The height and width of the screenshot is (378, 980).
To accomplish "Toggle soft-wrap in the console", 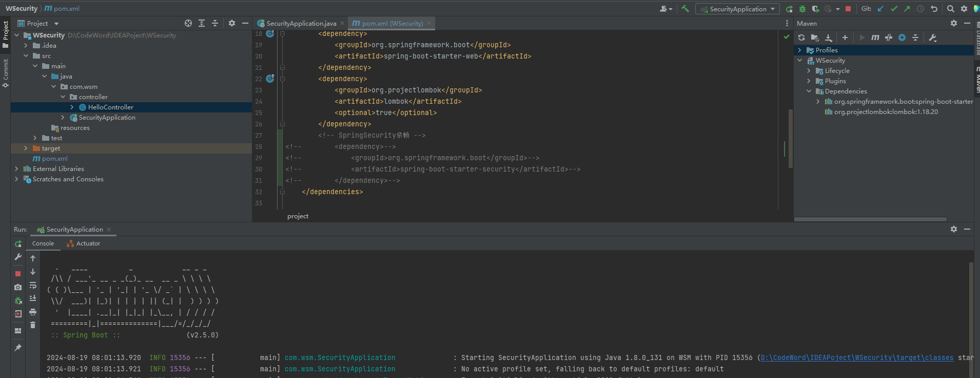I will coord(33,286).
